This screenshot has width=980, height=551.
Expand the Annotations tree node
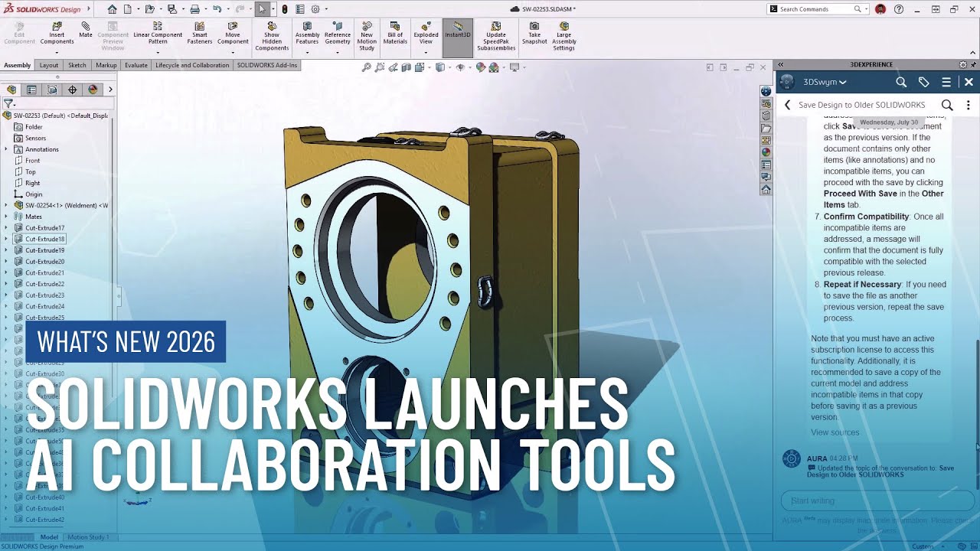[x=7, y=149]
